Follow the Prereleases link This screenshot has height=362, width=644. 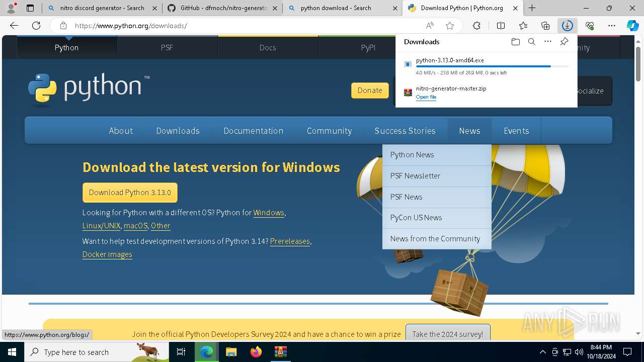290,241
